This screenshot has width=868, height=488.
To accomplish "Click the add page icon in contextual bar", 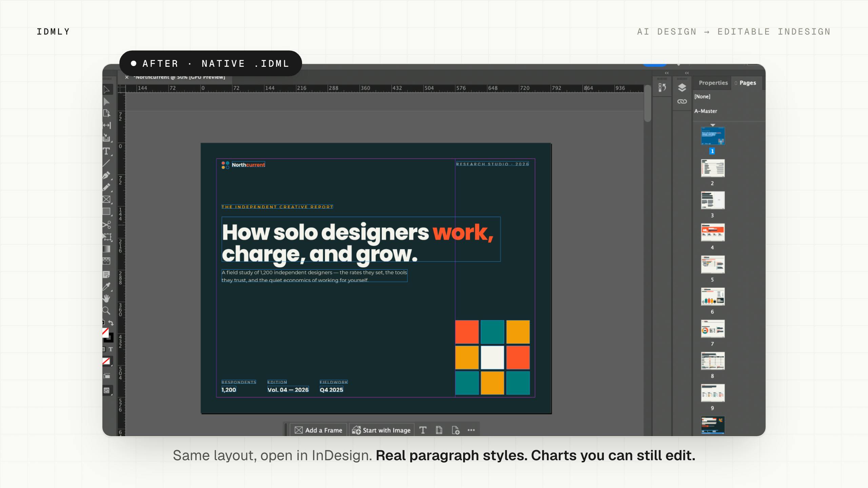I will (x=455, y=430).
